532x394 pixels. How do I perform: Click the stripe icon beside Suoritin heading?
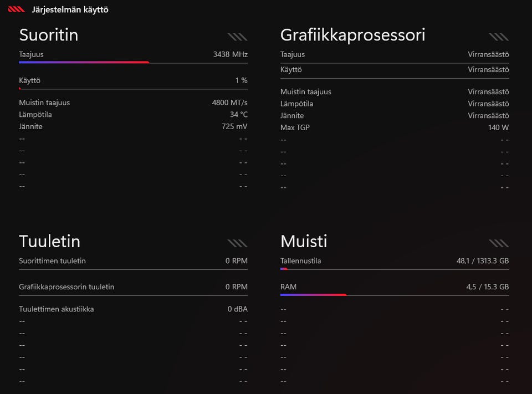click(x=238, y=37)
